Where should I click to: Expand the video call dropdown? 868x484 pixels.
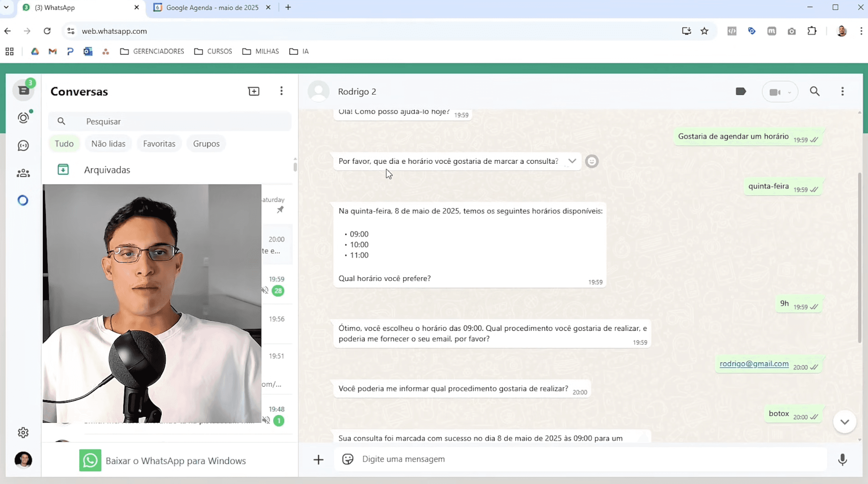tap(789, 92)
